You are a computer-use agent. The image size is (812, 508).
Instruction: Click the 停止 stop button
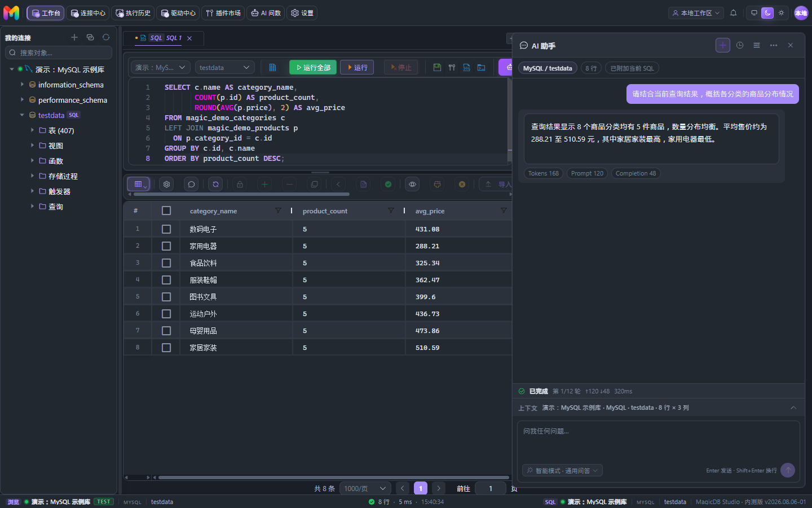pyautogui.click(x=401, y=68)
